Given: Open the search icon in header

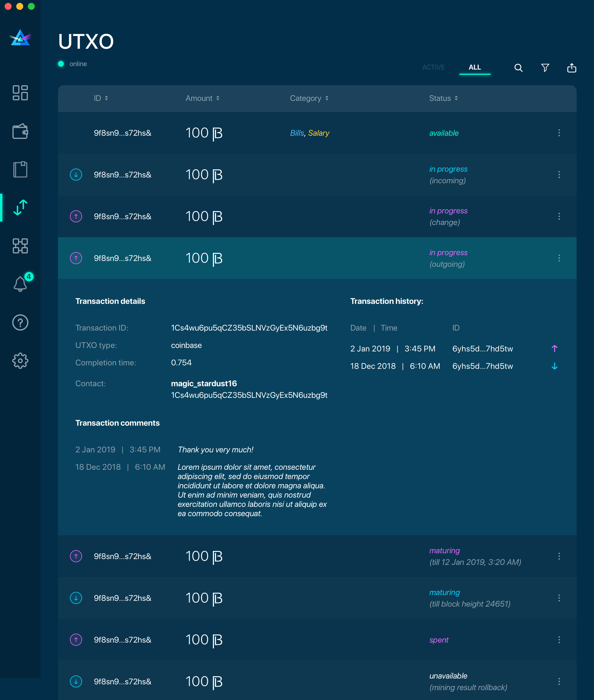Looking at the screenshot, I should [x=518, y=68].
